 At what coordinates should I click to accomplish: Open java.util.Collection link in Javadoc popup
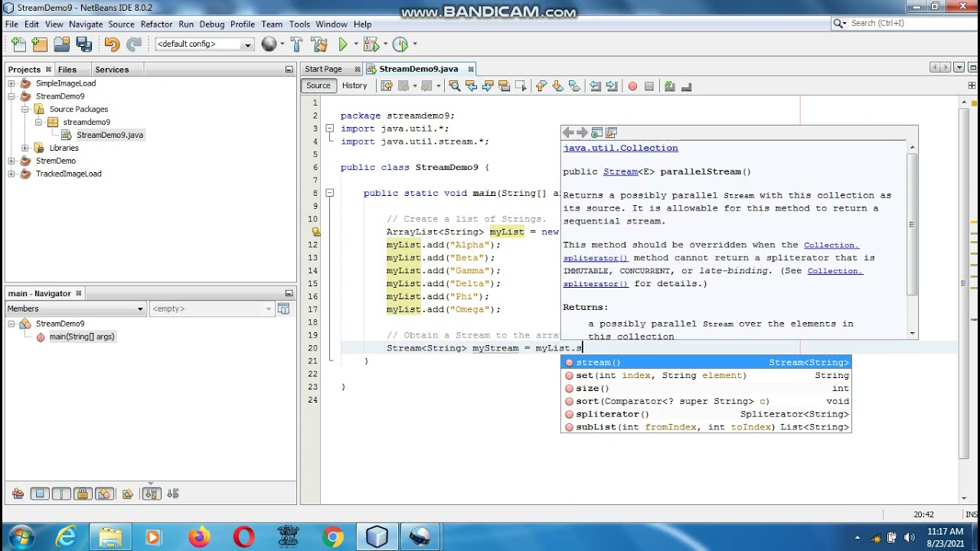[621, 148]
